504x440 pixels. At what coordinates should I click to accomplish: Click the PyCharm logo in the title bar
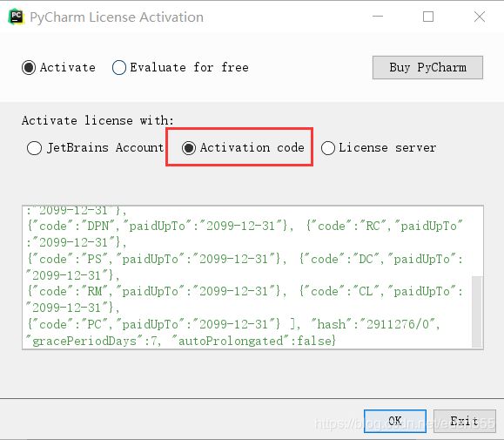point(16,17)
